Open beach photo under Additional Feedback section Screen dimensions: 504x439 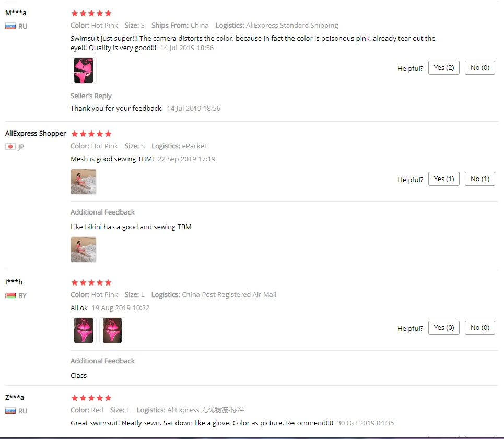(x=84, y=250)
